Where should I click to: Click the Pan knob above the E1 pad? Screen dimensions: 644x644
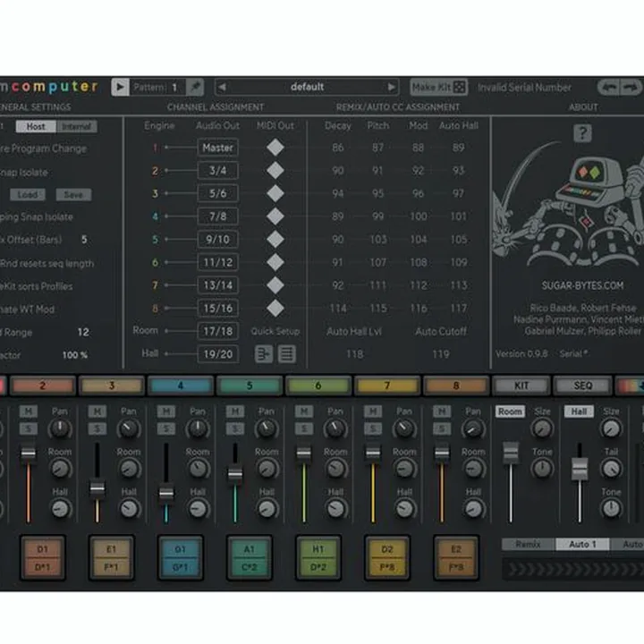129,428
